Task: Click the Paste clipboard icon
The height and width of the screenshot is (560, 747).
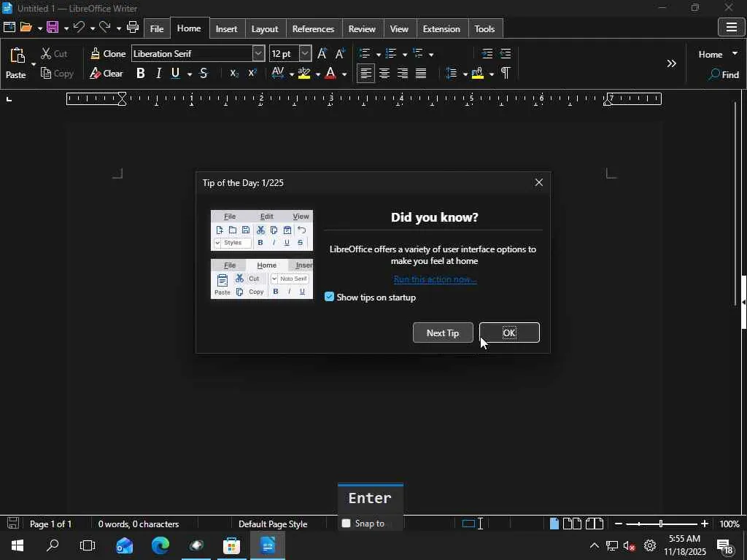Action: [18, 56]
